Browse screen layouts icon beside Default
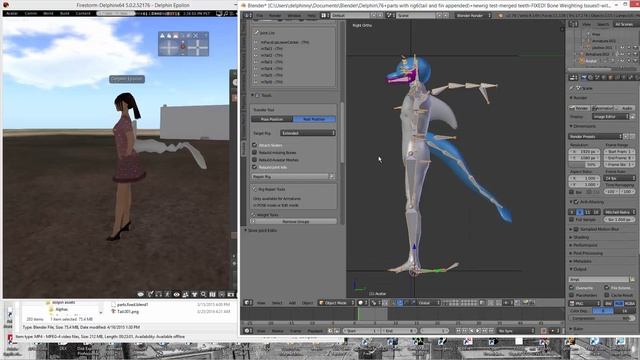Screen dimensions: 640x360 324,16
